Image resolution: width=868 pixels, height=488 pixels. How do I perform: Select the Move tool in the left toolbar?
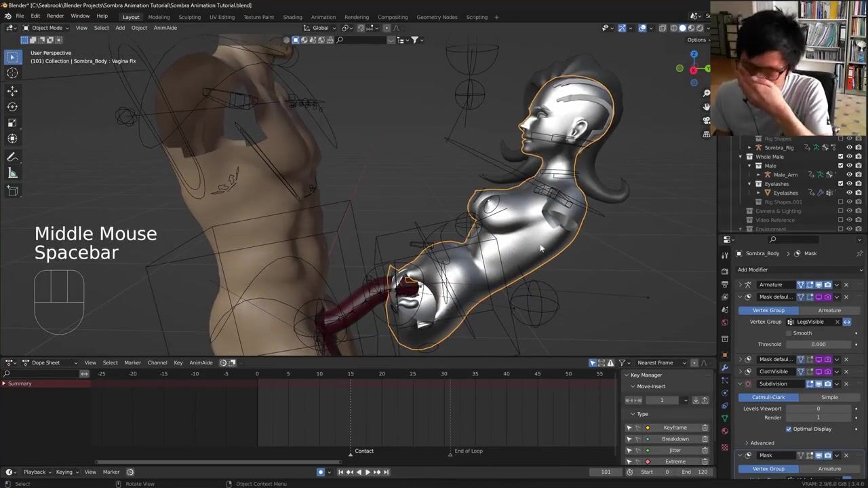pos(12,91)
